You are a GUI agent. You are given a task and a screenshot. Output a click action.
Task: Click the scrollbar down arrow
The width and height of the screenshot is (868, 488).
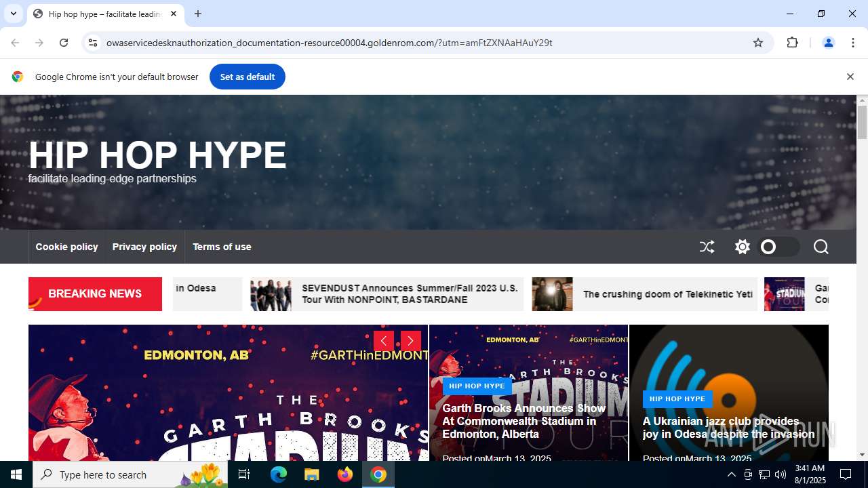862,455
